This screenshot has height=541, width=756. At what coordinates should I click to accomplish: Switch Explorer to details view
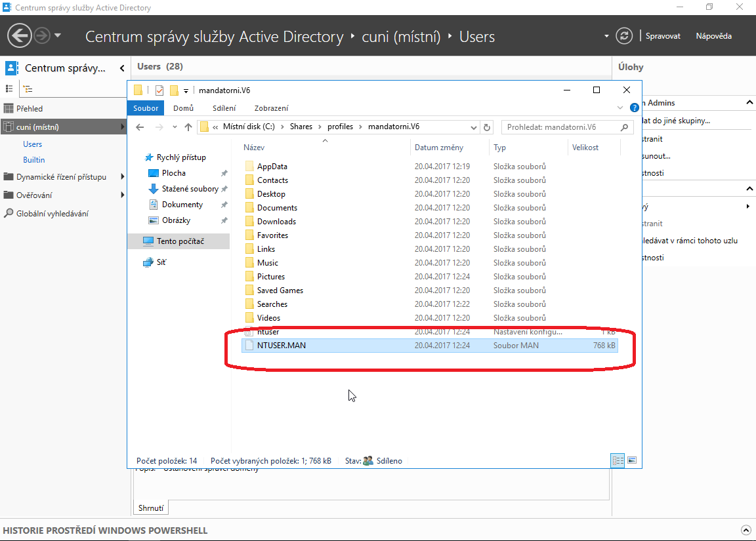pos(618,460)
